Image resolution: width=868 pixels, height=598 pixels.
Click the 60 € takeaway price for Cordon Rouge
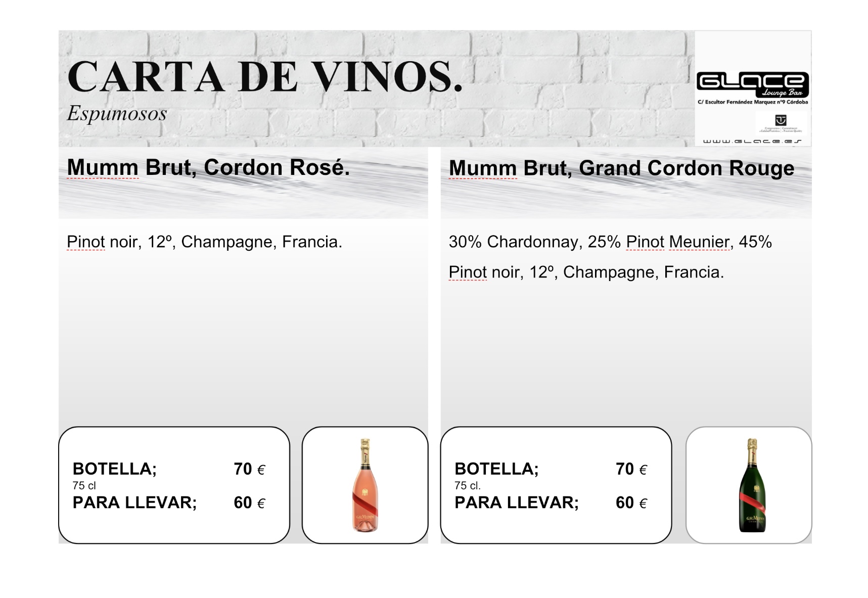click(631, 503)
